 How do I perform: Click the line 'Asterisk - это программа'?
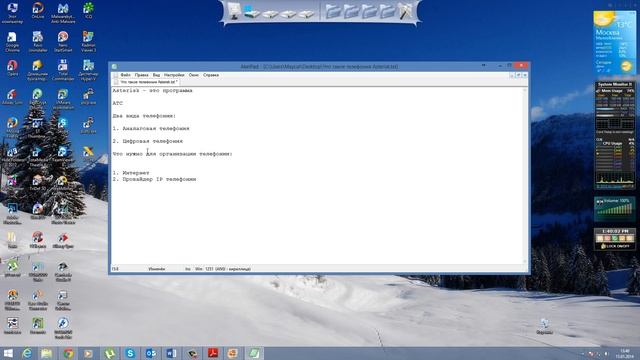click(x=152, y=91)
